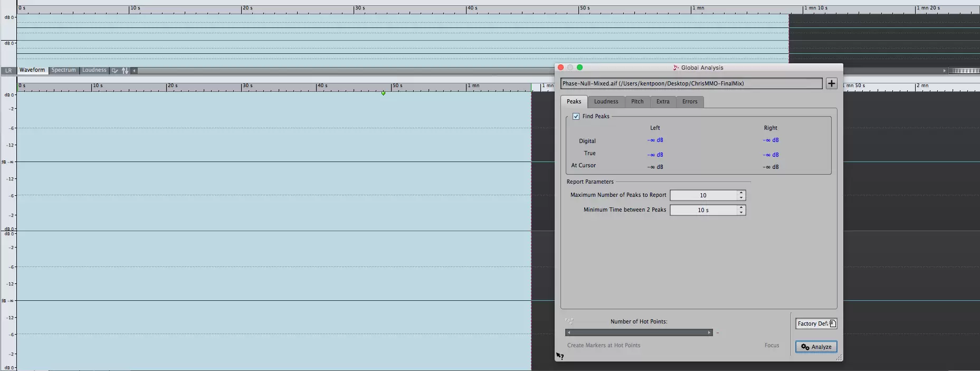Open the Pitch tab
Image resolution: width=980 pixels, height=371 pixels.
[x=637, y=101]
